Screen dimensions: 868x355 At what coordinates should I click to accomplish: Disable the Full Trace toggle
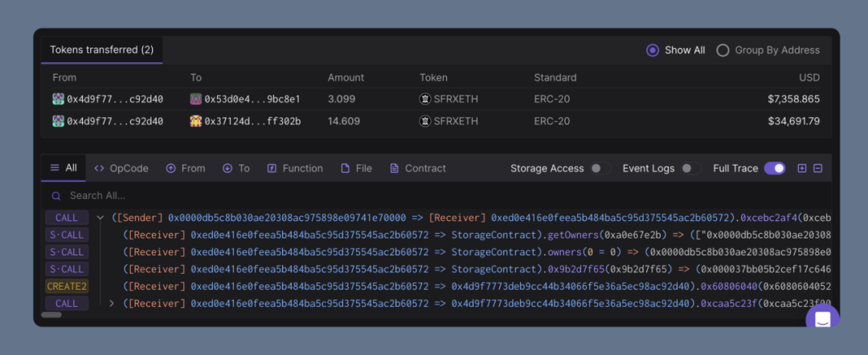(775, 169)
